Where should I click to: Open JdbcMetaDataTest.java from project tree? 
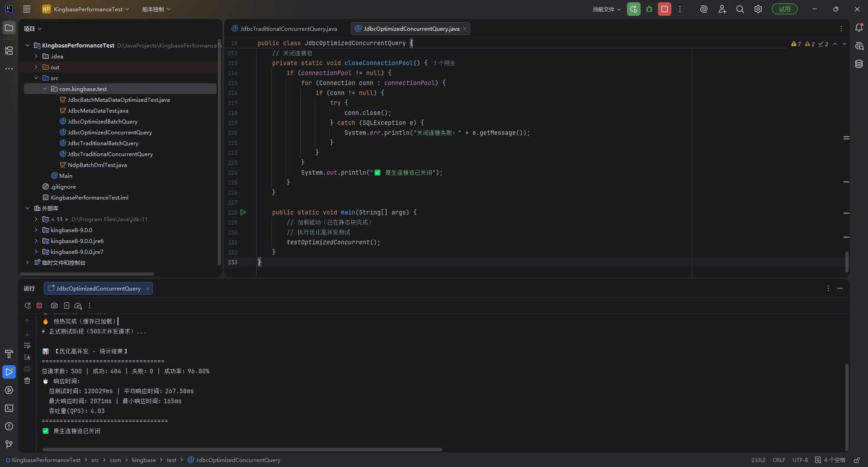click(98, 110)
